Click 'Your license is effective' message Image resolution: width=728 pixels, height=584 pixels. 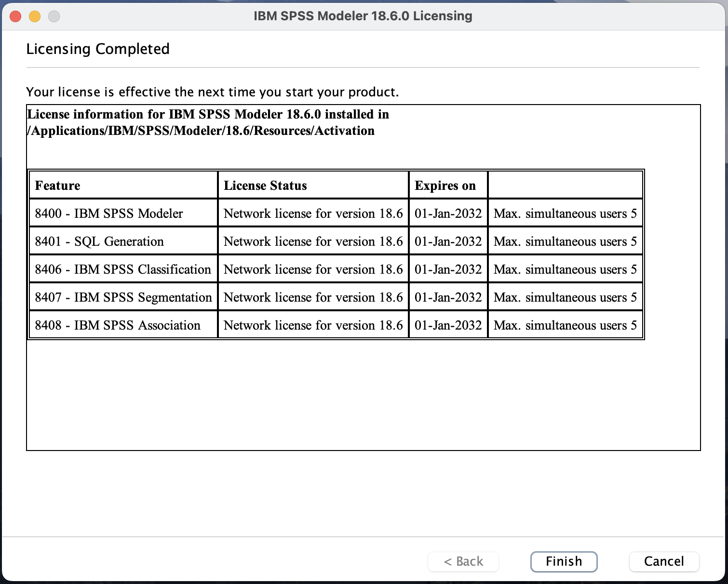(x=213, y=92)
